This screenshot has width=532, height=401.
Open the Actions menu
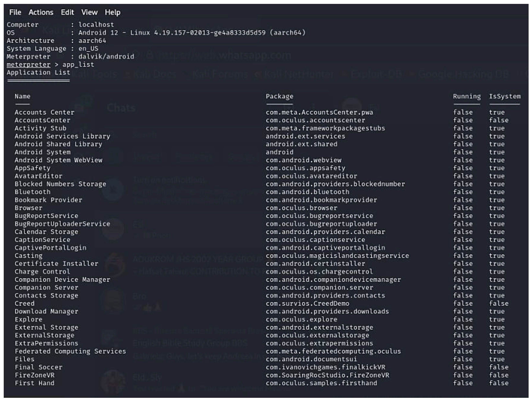point(41,12)
